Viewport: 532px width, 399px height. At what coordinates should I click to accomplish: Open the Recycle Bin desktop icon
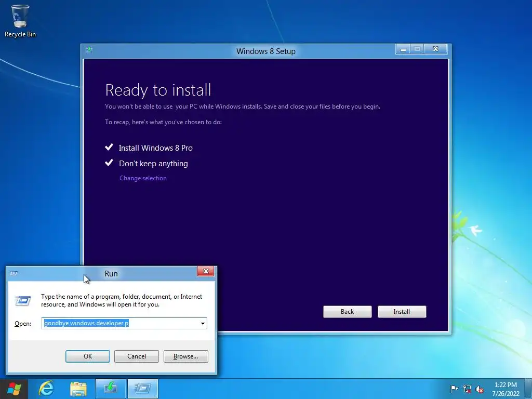tap(20, 21)
